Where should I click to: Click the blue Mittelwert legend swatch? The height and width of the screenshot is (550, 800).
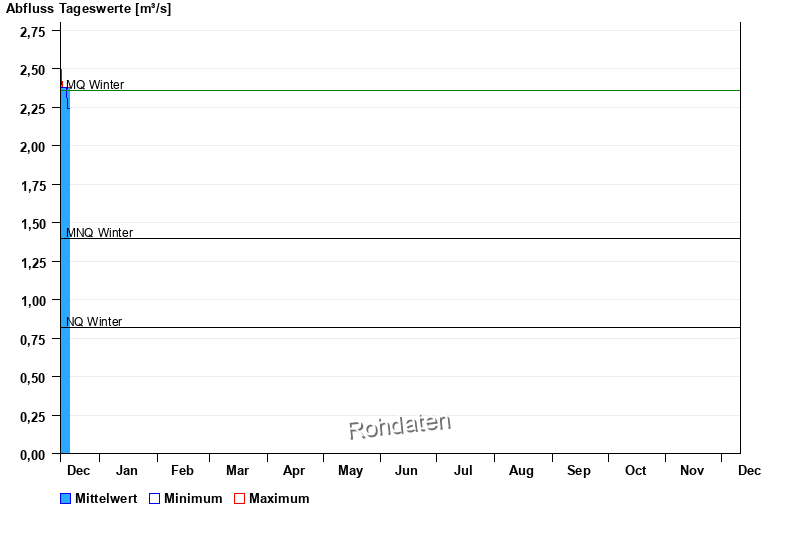tap(66, 499)
